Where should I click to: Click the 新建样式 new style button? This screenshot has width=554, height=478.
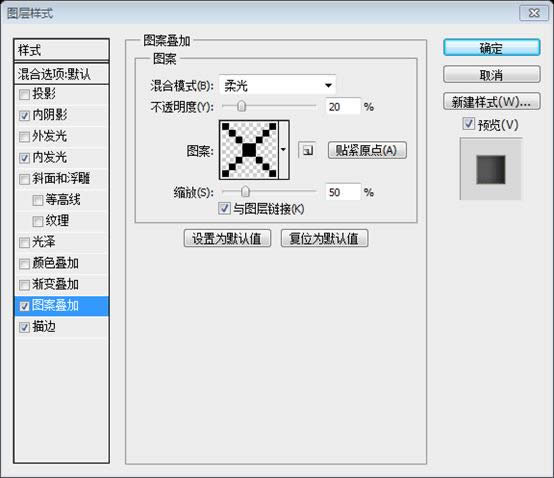(491, 102)
